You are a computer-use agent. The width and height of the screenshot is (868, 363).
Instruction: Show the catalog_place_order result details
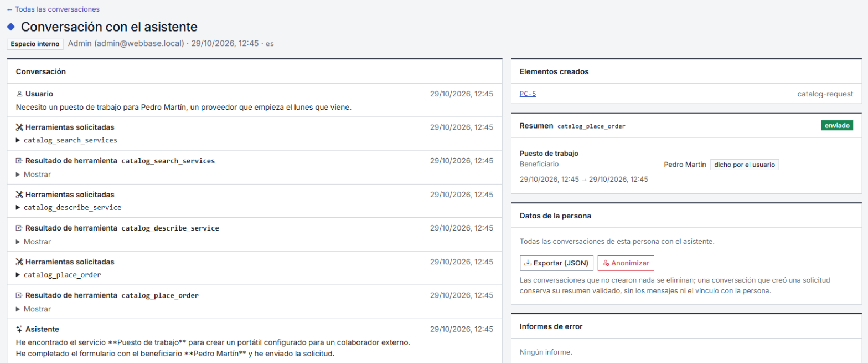33,309
